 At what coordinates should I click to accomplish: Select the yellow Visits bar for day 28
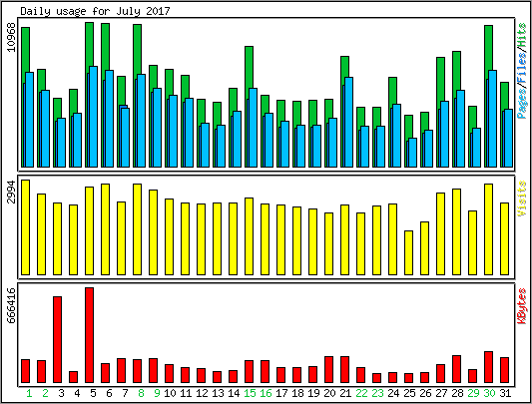click(x=457, y=231)
